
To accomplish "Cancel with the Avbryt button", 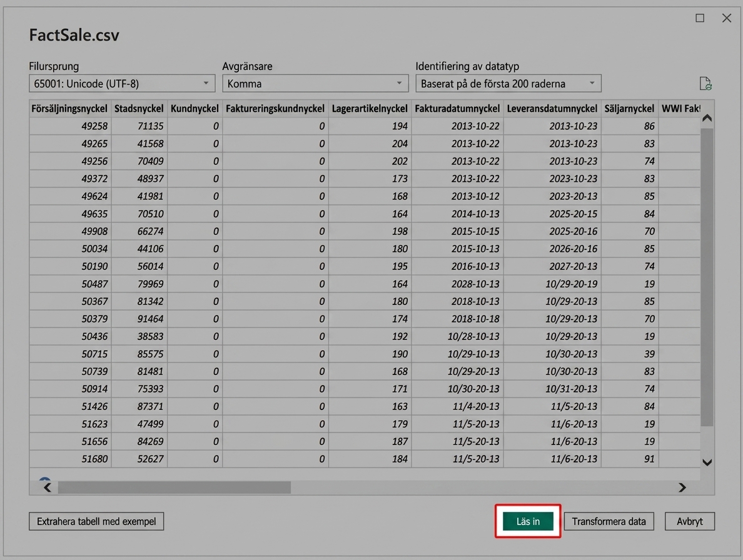I will pos(689,521).
